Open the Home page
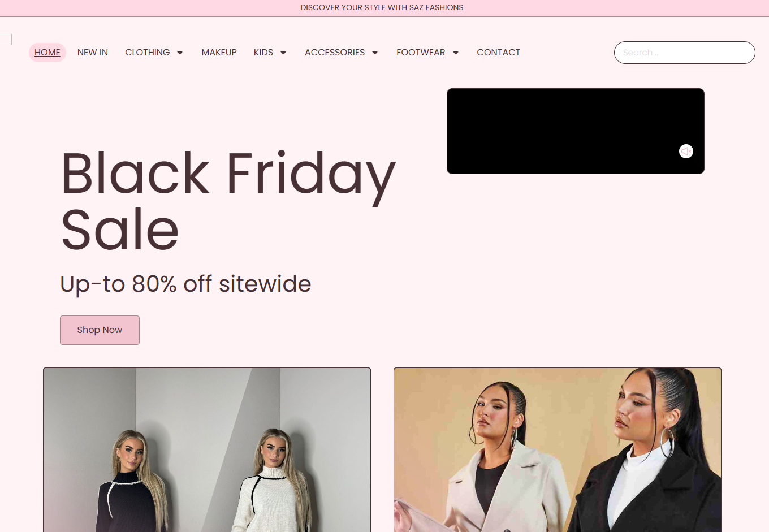The image size is (769, 532). point(47,53)
